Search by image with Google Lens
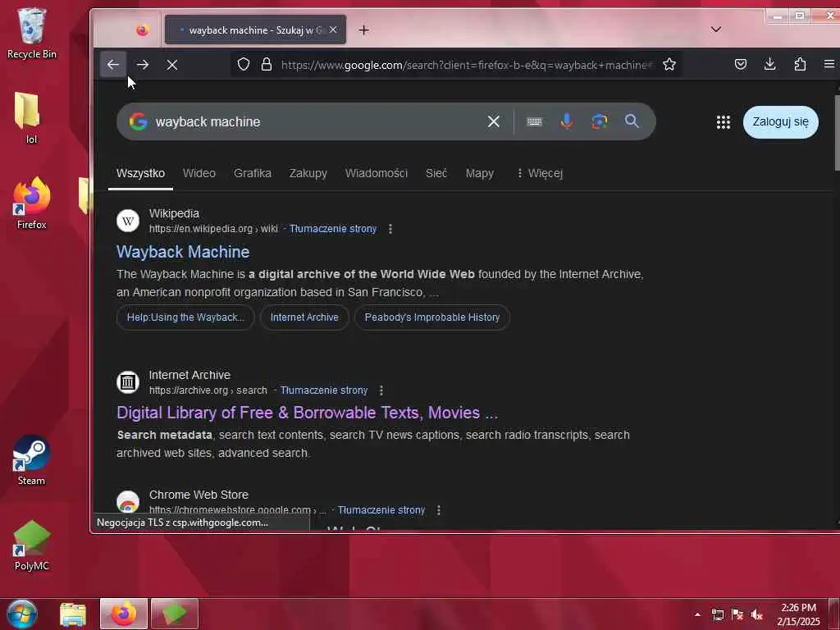 coord(599,121)
